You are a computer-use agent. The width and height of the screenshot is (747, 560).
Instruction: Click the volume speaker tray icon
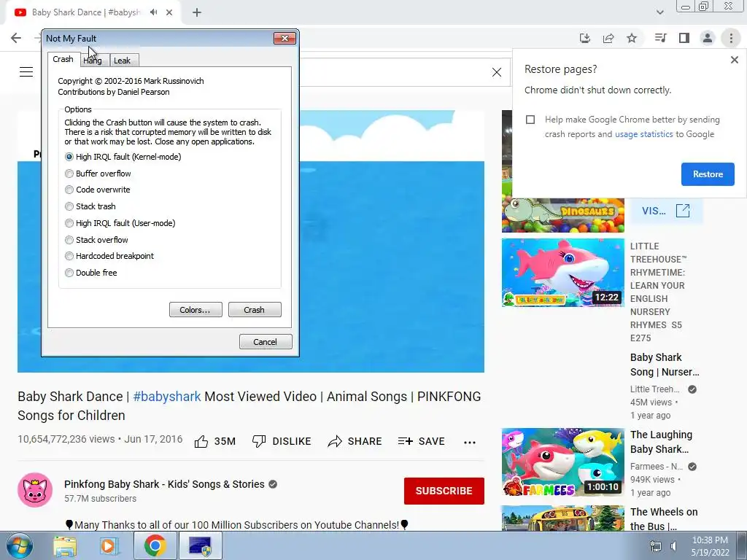673,546
